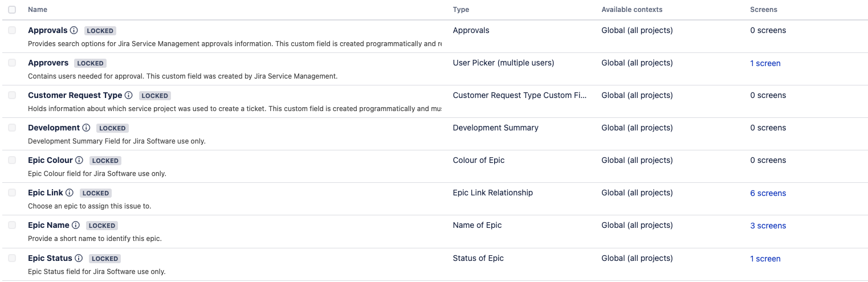Toggle the select-all checkbox in the header
Image resolution: width=868 pixels, height=282 pixels.
[x=12, y=10]
